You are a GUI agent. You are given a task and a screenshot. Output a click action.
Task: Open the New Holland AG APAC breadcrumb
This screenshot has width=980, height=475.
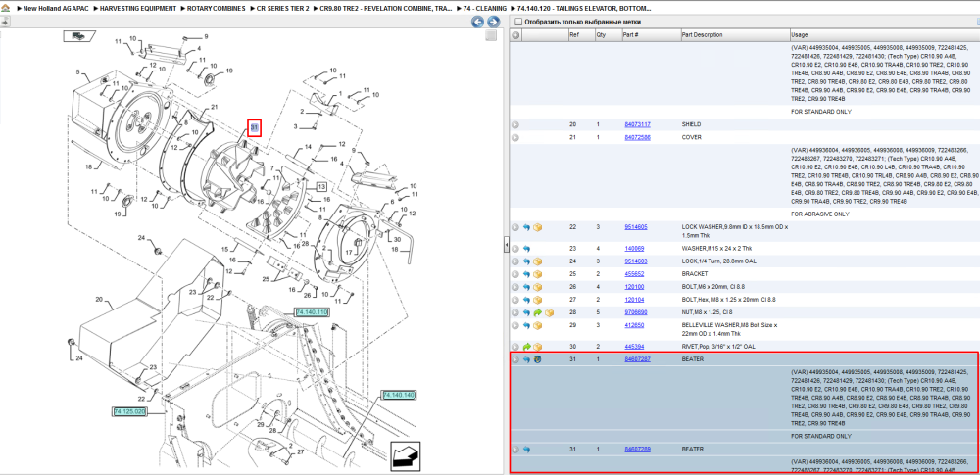click(56, 10)
